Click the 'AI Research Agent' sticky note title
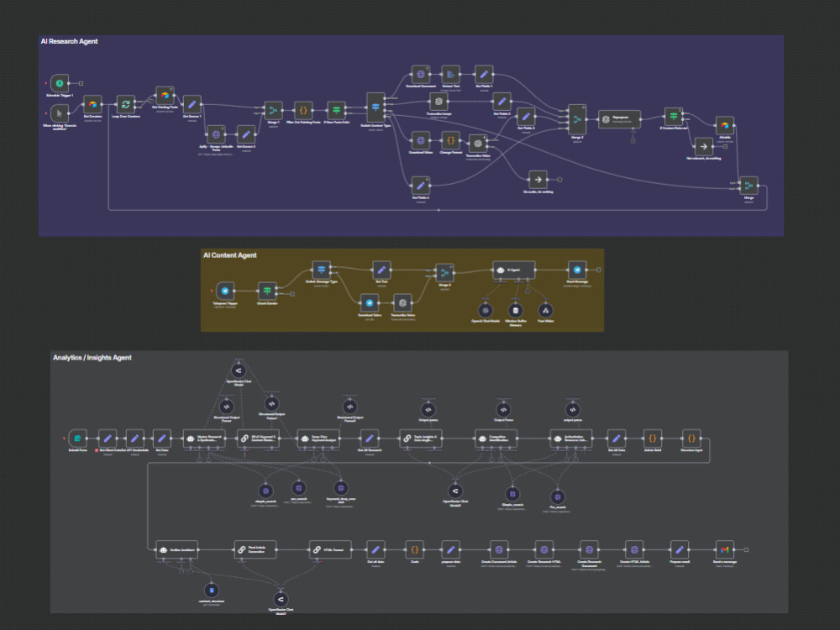 pos(69,41)
